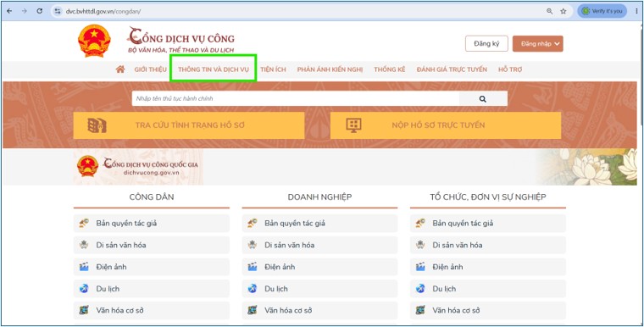The height and width of the screenshot is (327, 644).
Task: Click copyright icon in Công dân column
Action: pyautogui.click(x=84, y=223)
